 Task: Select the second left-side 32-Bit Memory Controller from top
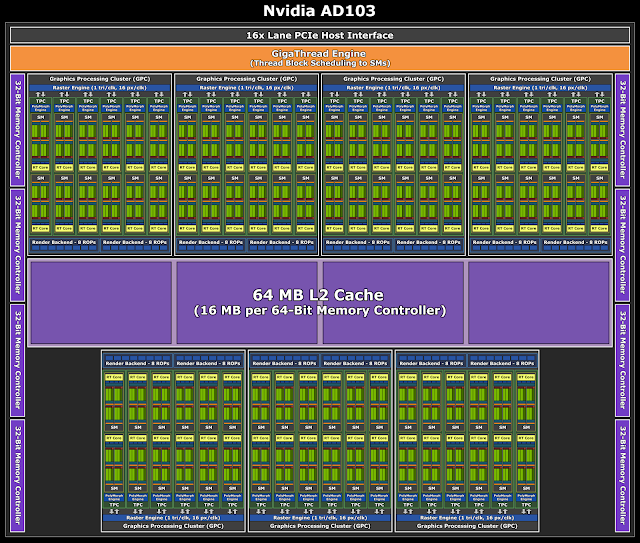point(18,245)
